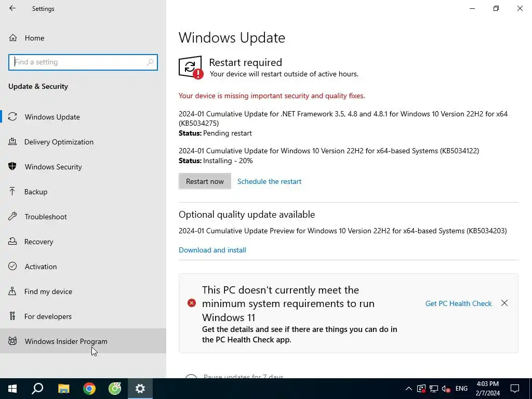This screenshot has width=532, height=399.
Task: Open the green circular app on taskbar
Action: click(115, 389)
